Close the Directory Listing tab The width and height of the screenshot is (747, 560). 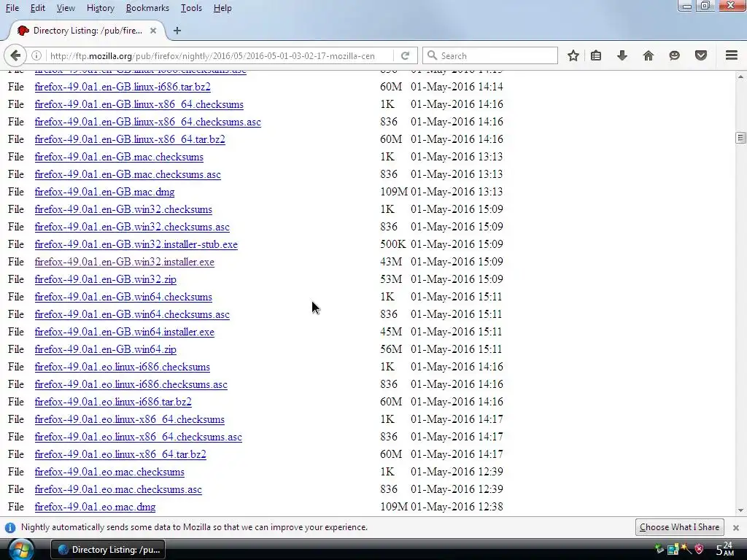pos(153,31)
